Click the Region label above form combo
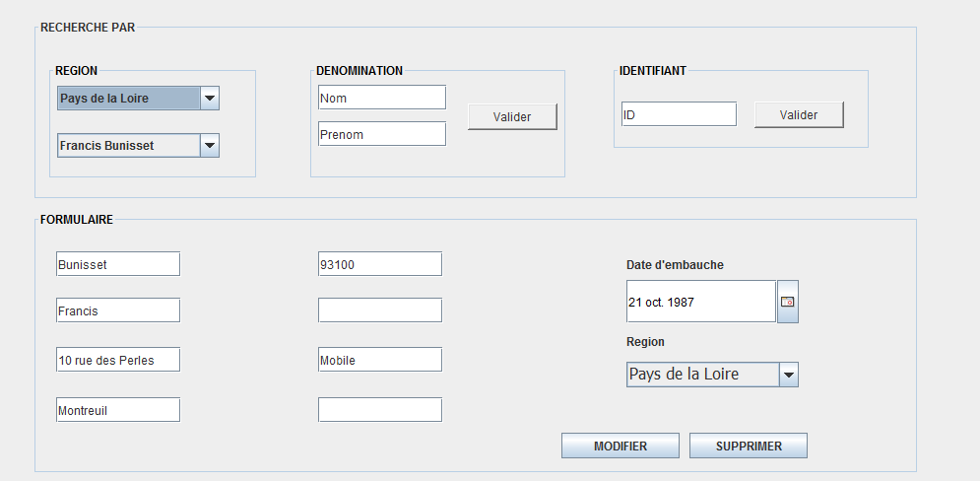Screen dimensions: 980x481 [646, 342]
